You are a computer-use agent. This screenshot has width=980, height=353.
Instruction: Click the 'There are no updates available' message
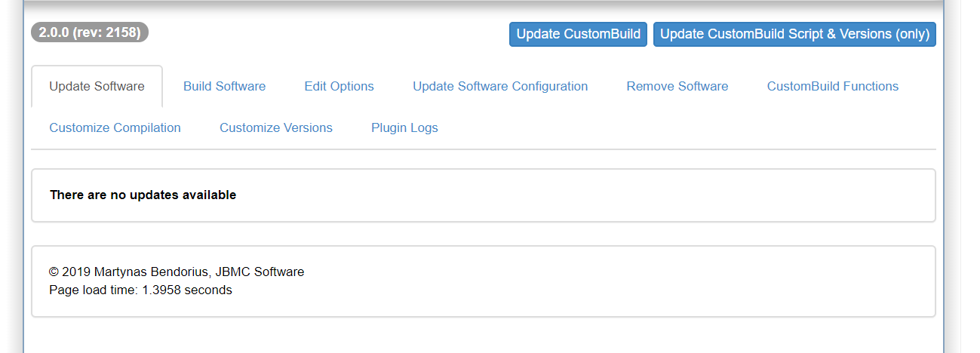click(x=143, y=195)
